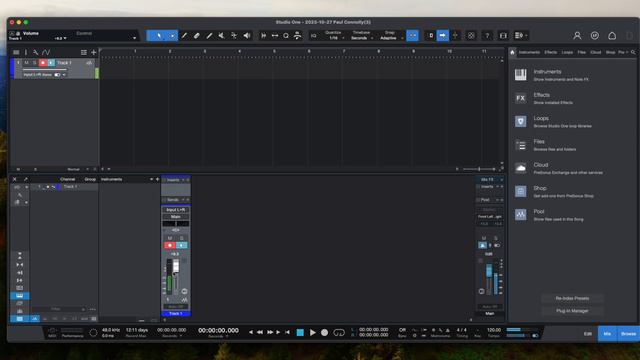Toggle monitor in mixer channel strip
Viewport: 640px width, 360px height.
point(182,245)
